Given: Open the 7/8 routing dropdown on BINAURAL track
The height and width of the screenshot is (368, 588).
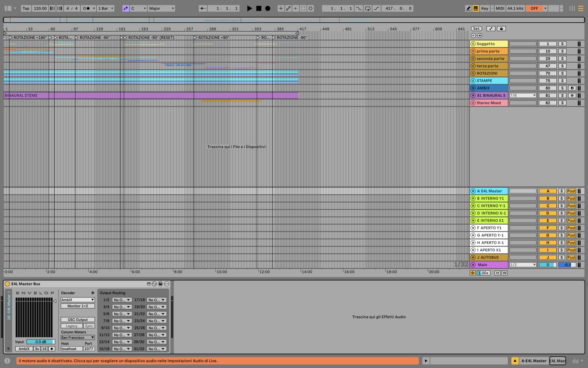Looking at the screenshot, I should point(523,96).
